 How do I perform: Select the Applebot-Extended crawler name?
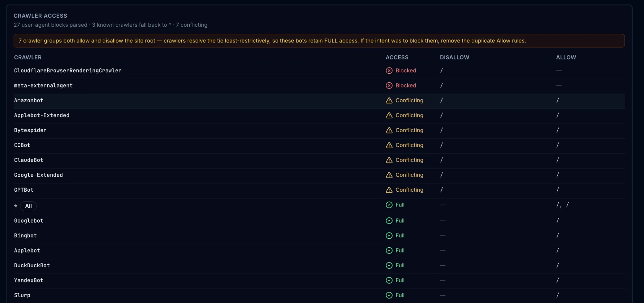[42, 115]
